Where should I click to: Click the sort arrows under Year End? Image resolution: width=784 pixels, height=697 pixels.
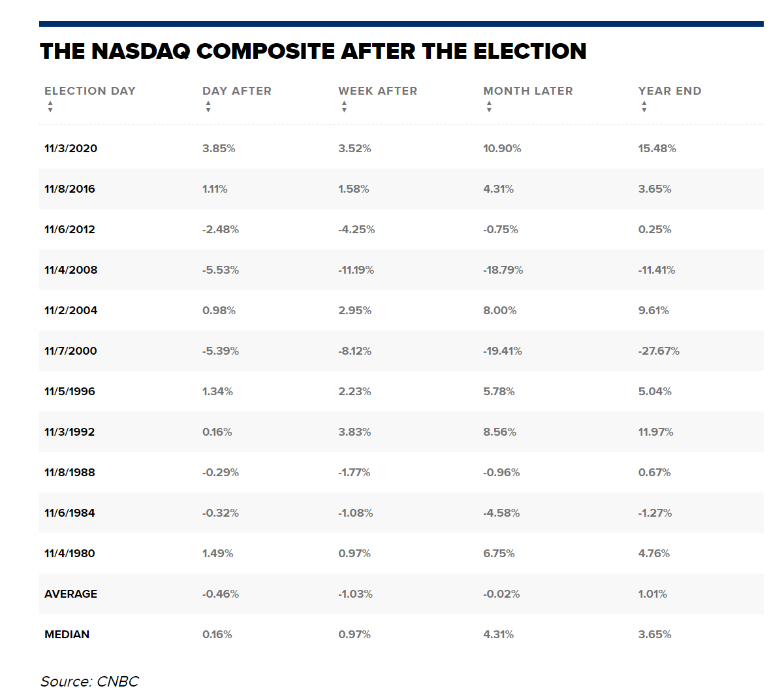click(x=644, y=107)
